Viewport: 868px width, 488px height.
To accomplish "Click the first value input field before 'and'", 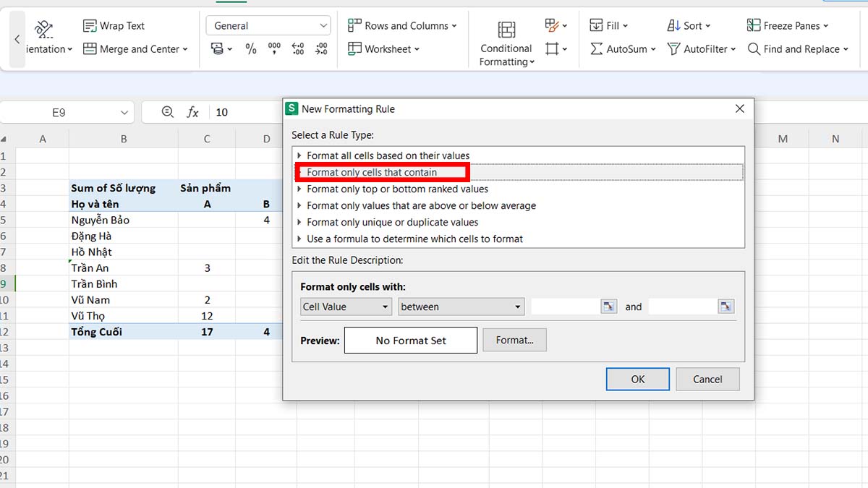I will click(566, 307).
